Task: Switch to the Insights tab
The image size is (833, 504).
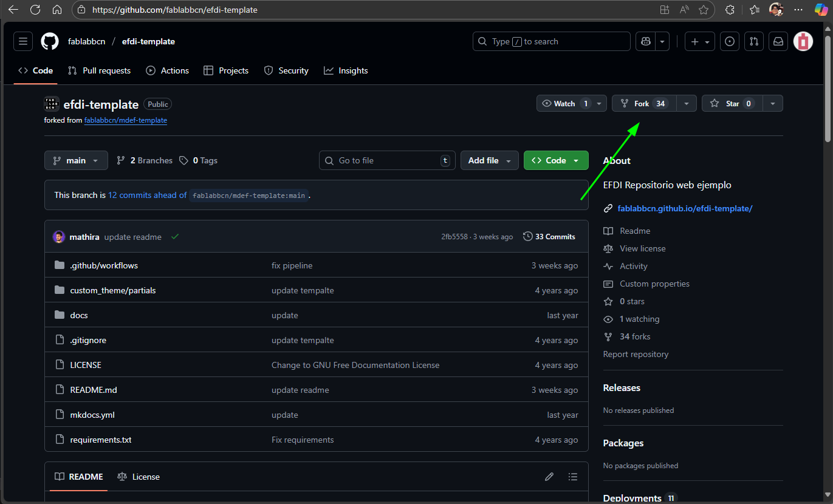Action: tap(346, 70)
